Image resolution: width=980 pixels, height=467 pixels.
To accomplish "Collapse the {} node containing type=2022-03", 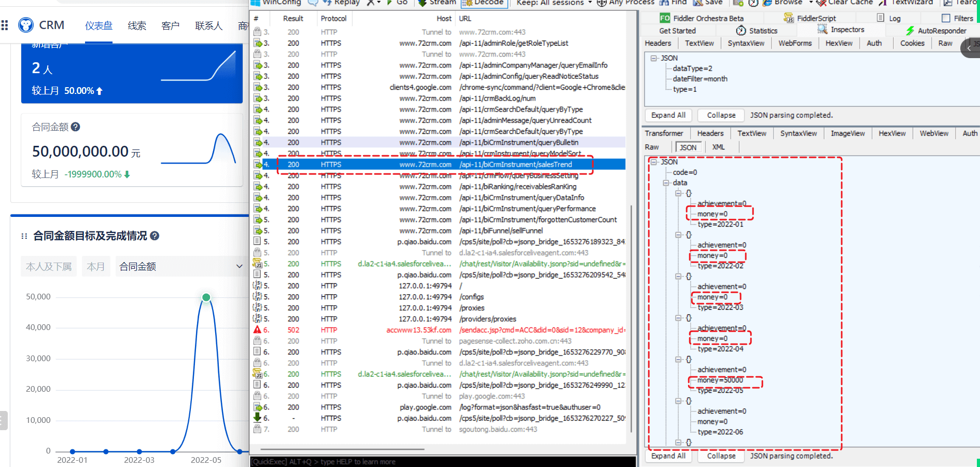I will [x=678, y=276].
